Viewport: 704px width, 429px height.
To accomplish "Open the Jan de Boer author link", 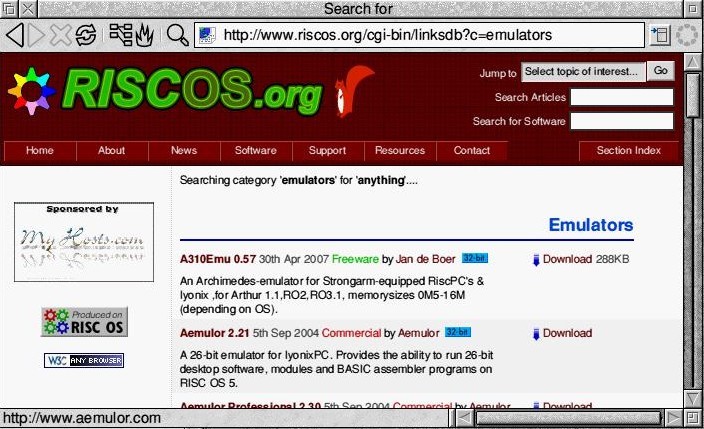I will 425,259.
